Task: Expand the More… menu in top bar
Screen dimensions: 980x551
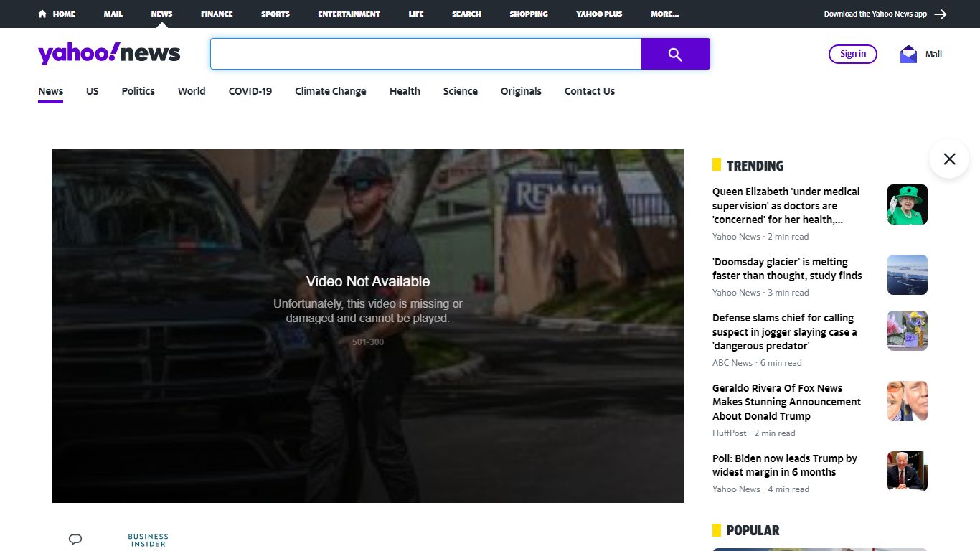Action: point(664,14)
